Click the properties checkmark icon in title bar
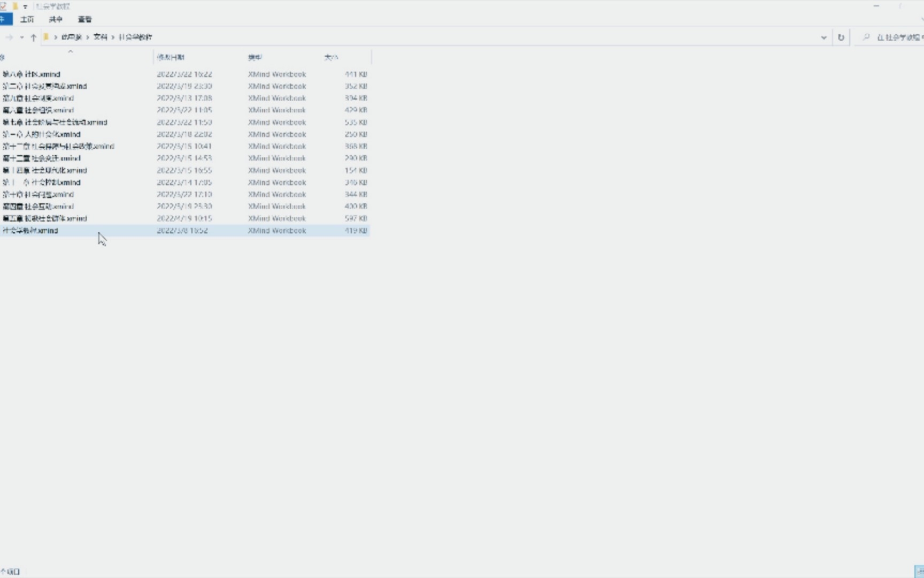 [4, 6]
